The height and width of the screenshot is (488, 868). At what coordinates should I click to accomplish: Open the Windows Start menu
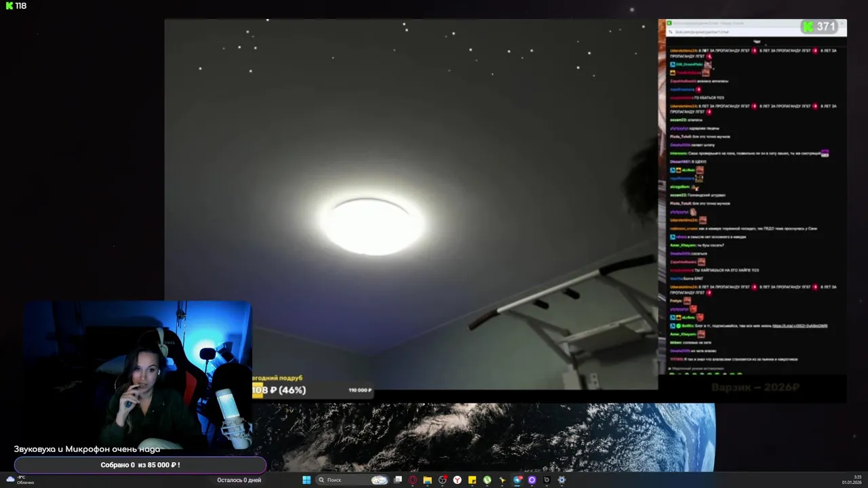point(307,480)
